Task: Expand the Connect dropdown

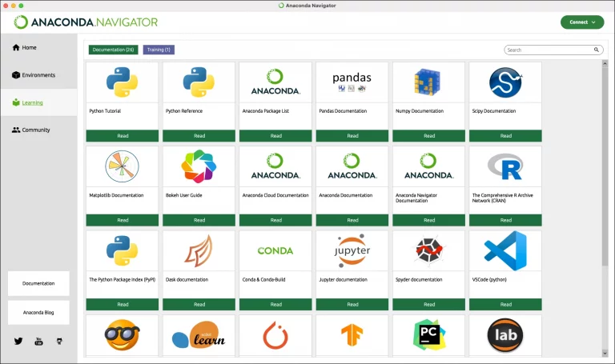Action: coord(581,22)
